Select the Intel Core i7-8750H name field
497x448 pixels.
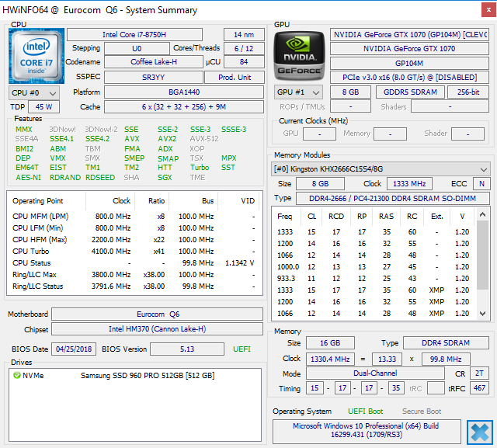tap(134, 34)
